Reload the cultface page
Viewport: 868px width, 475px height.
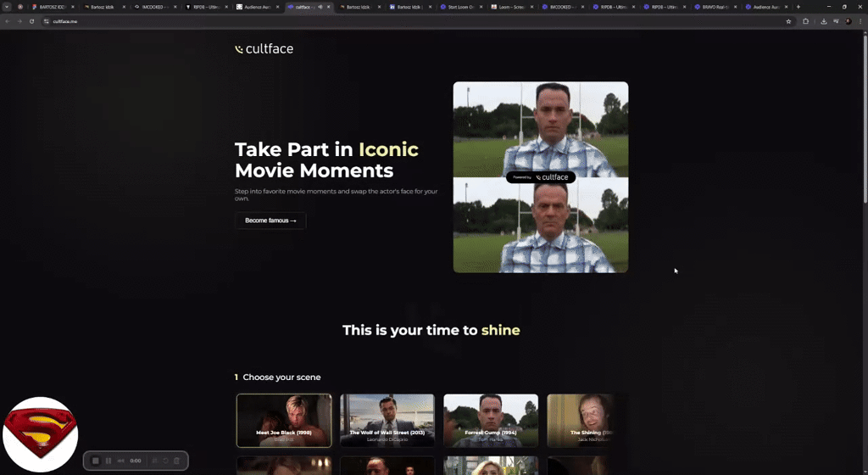pyautogui.click(x=32, y=21)
